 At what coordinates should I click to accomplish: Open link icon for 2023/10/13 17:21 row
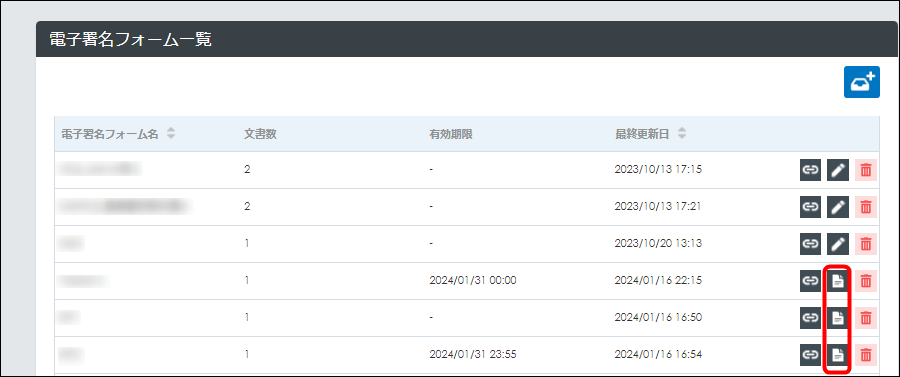[810, 207]
